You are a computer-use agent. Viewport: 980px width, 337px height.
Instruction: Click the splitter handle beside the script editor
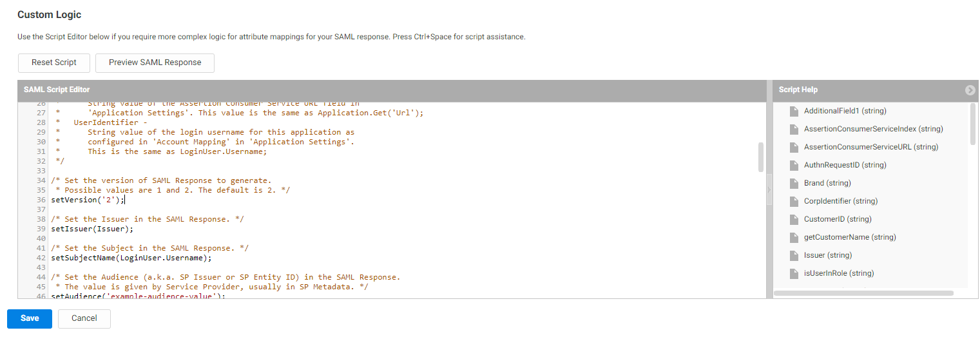pos(769,190)
